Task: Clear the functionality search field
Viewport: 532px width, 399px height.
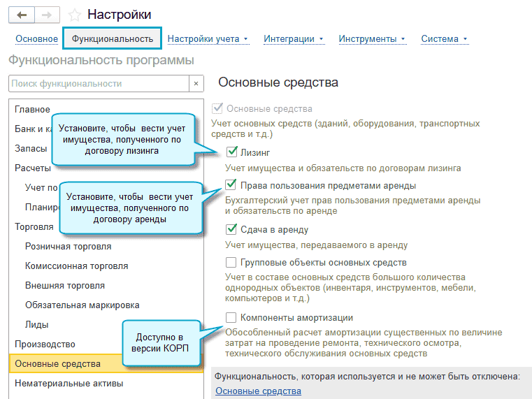Action: [x=196, y=83]
